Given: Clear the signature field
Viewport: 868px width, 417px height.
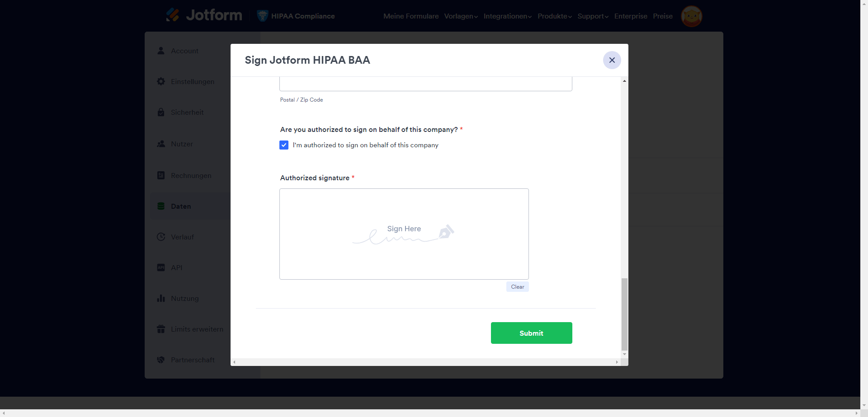Looking at the screenshot, I should pos(517,287).
